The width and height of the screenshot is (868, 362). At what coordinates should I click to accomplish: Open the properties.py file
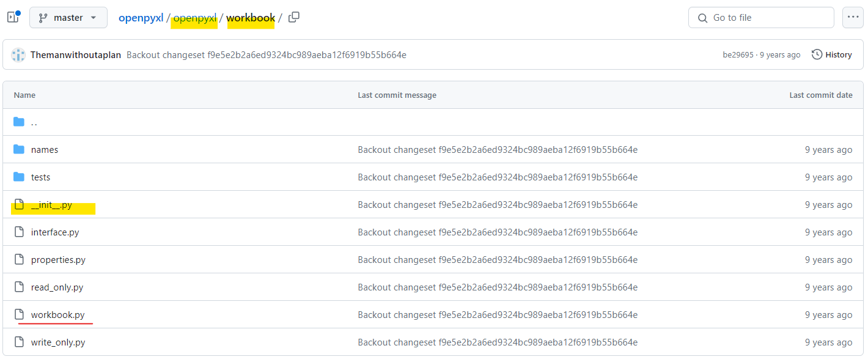pos(58,260)
